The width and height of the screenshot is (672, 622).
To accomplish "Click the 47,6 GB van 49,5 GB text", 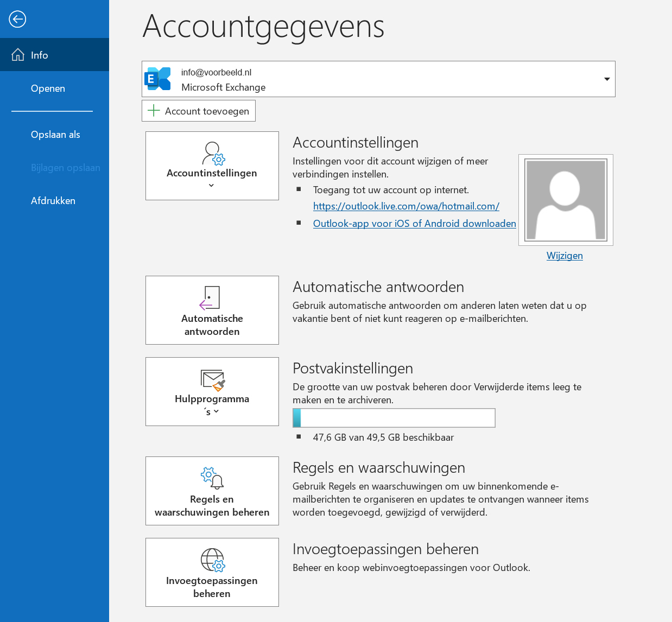I will (383, 437).
